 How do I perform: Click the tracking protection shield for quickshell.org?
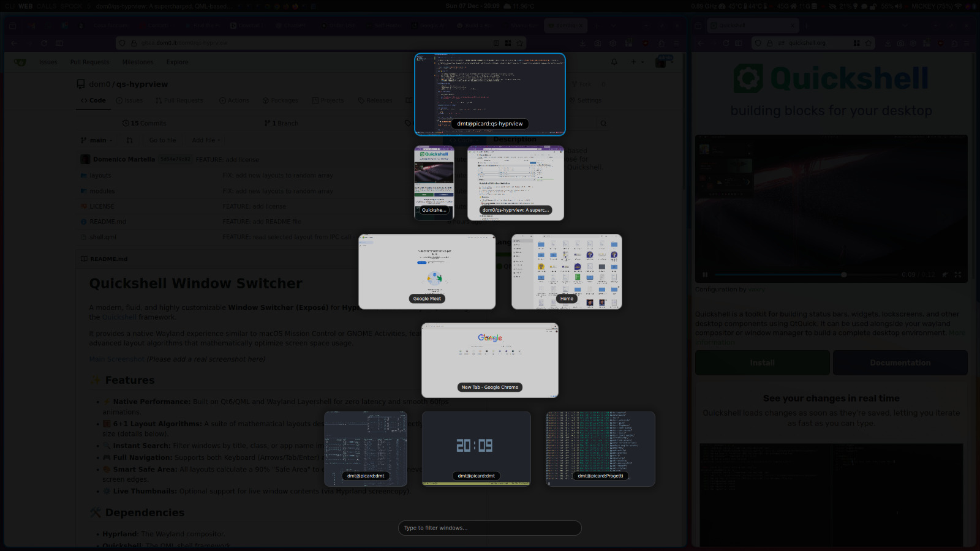758,43
